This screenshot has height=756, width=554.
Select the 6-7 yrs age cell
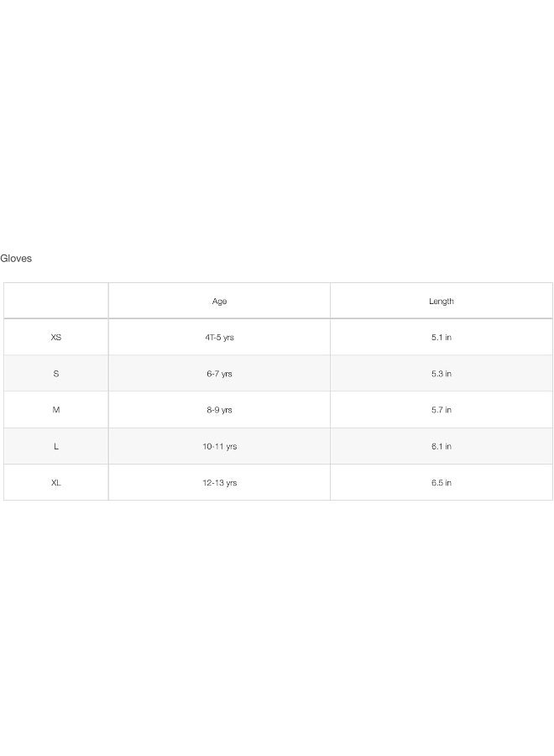[219, 374]
